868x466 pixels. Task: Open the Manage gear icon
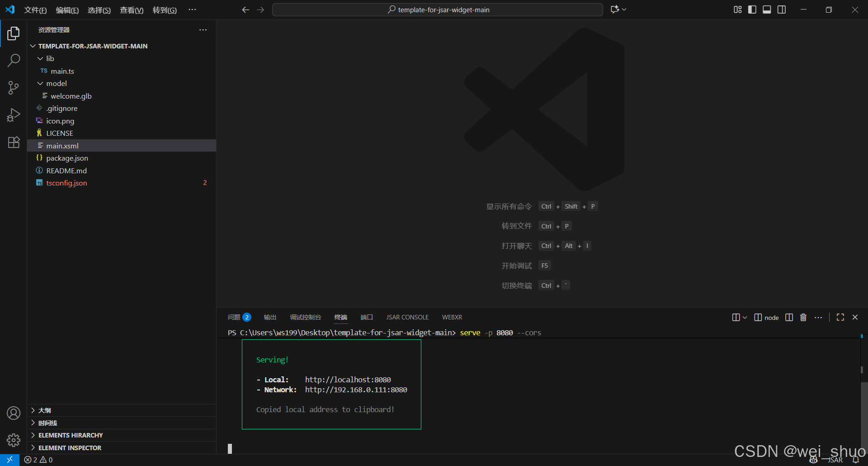[14, 440]
